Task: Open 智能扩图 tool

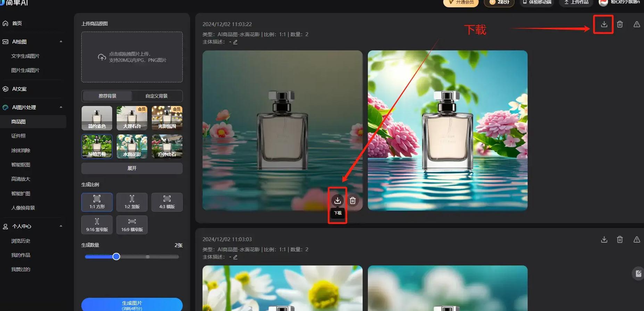Action: click(21, 194)
